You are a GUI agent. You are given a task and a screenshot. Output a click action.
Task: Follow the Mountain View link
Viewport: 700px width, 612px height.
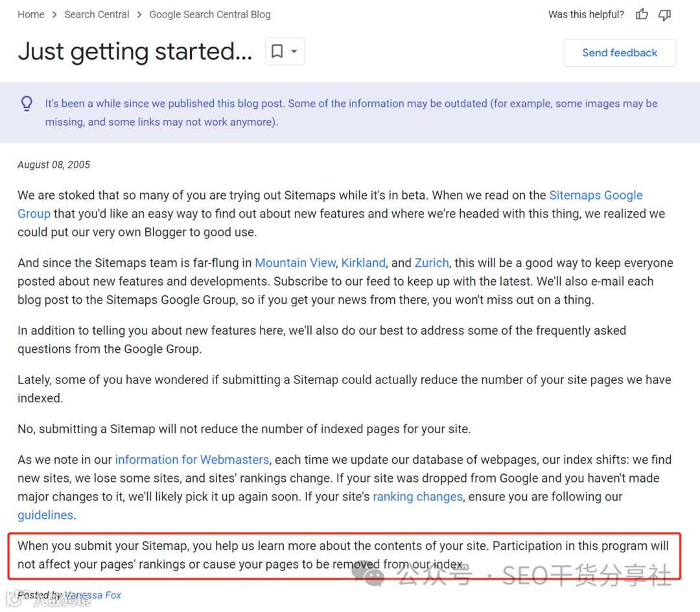295,263
